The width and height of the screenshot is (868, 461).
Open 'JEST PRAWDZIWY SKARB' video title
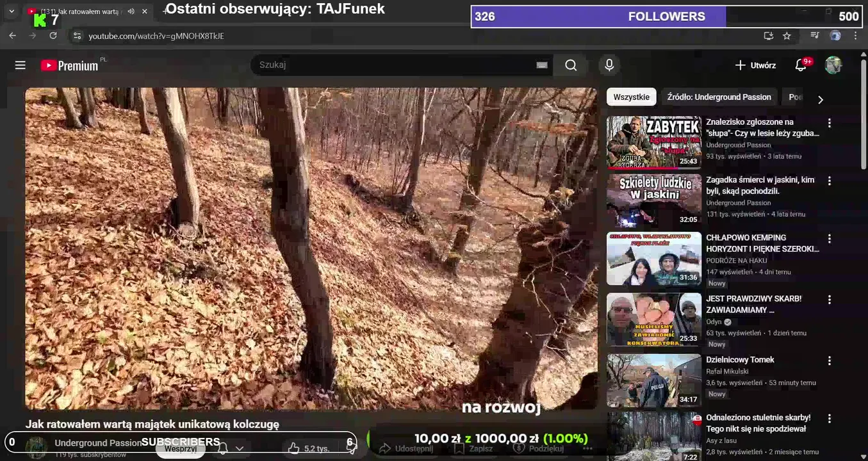pyautogui.click(x=754, y=304)
